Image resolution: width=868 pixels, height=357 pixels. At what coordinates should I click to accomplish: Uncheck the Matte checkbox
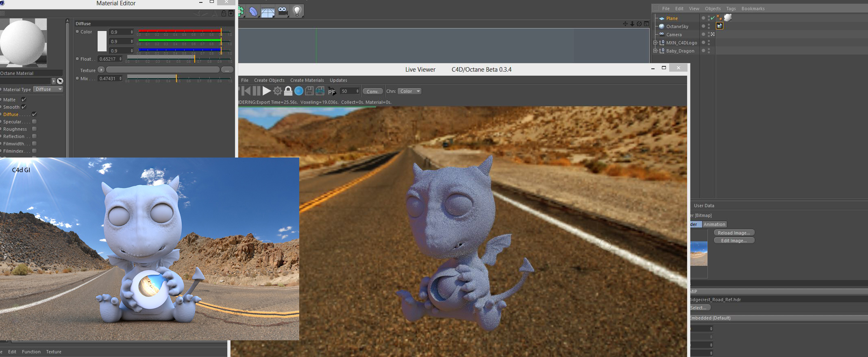tap(24, 99)
